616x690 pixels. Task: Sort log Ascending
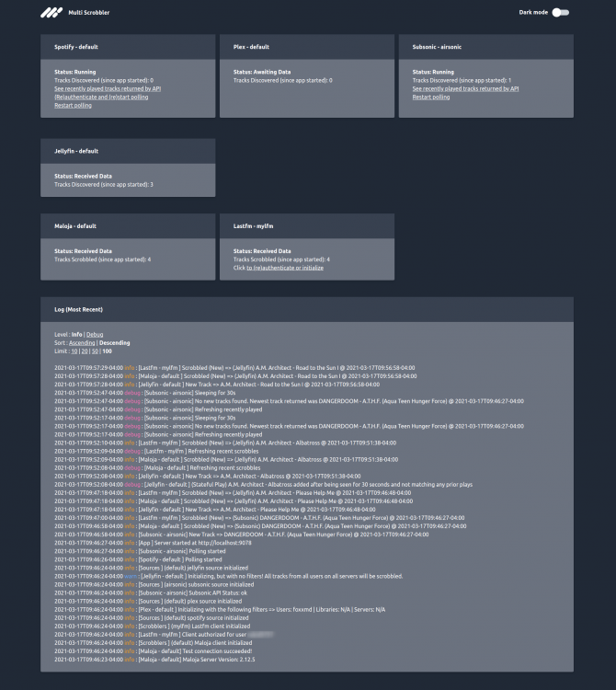tap(82, 343)
